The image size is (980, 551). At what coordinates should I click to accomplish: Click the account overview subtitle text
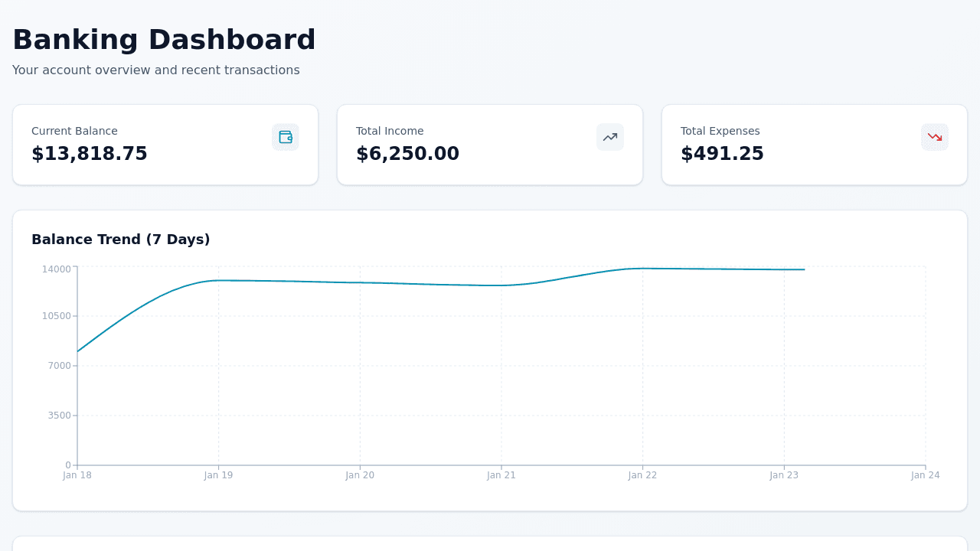click(x=155, y=70)
